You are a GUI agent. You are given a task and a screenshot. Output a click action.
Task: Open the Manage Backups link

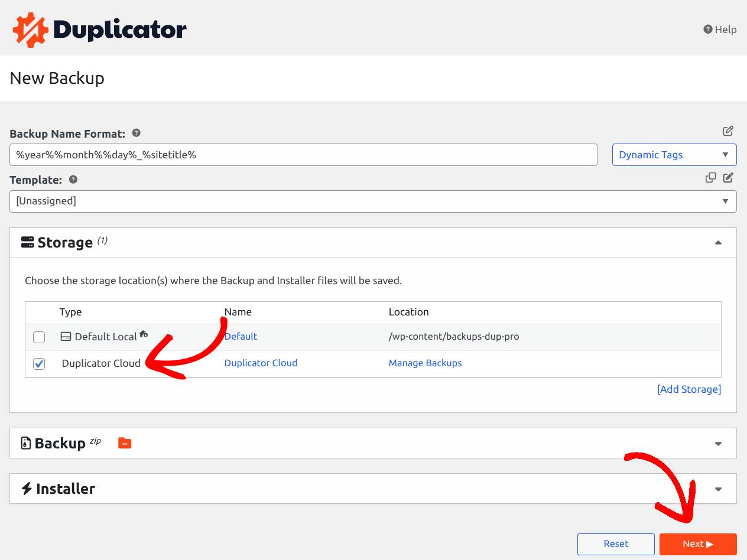(x=425, y=363)
